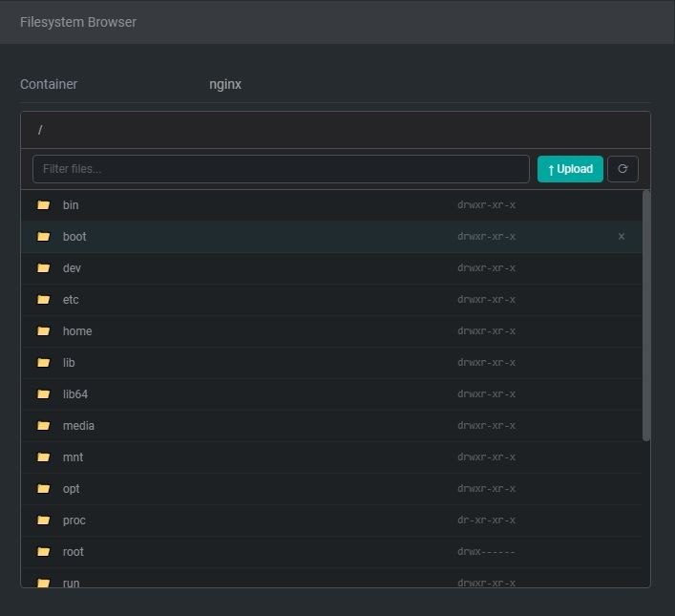The image size is (675, 616).
Task: Click the media folder icon
Action: (44, 426)
